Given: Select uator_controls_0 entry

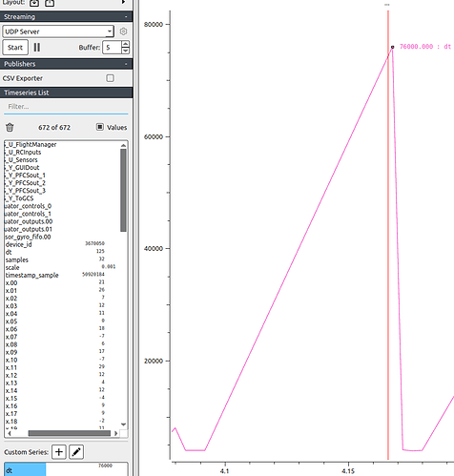Looking at the screenshot, I should (x=28, y=206).
